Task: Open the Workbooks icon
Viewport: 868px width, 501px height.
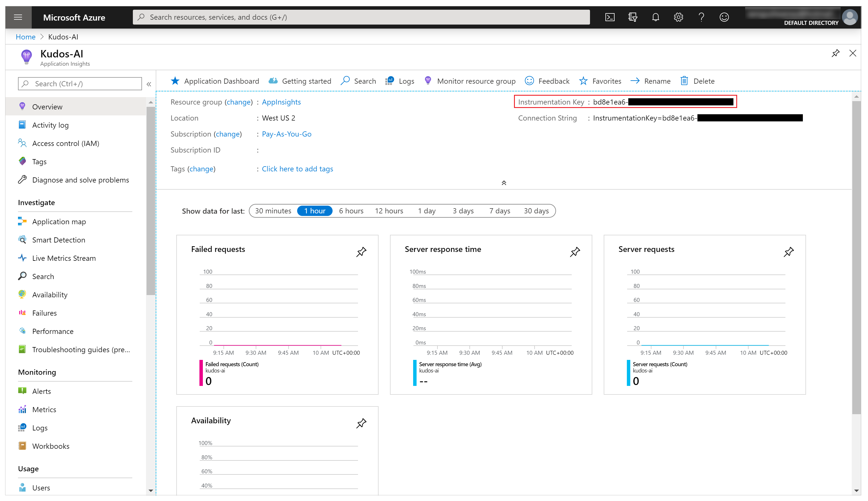Action: click(x=22, y=446)
